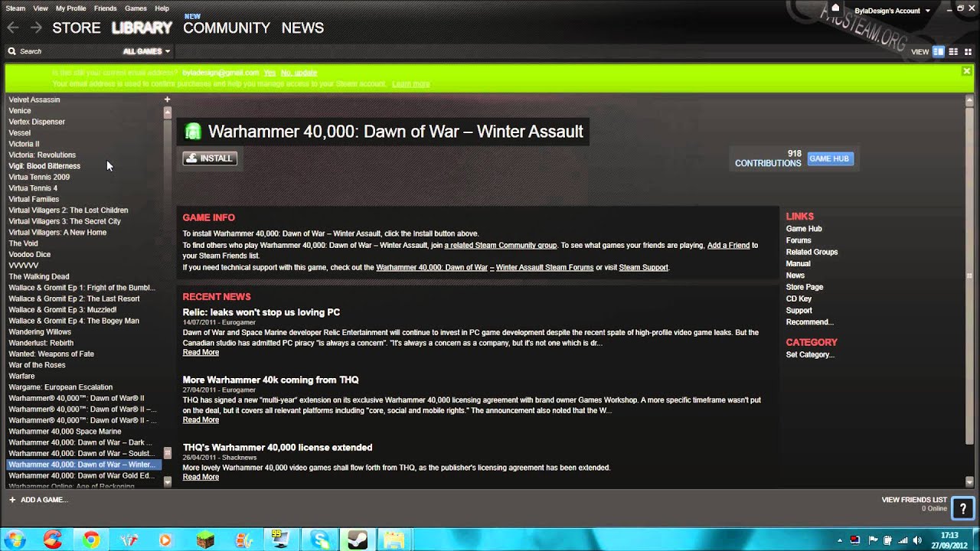The width and height of the screenshot is (980, 551).
Task: Open Forums in the Links panel
Action: coord(799,240)
